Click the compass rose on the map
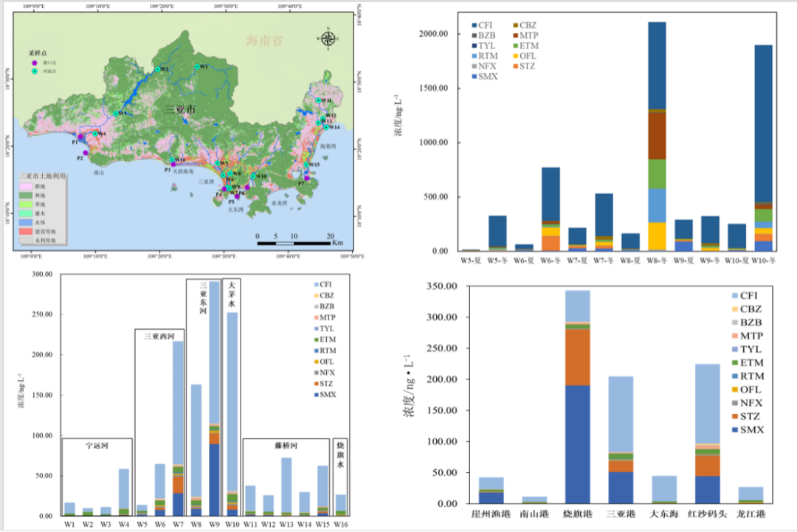Image resolution: width=797 pixels, height=532 pixels. (x=328, y=38)
